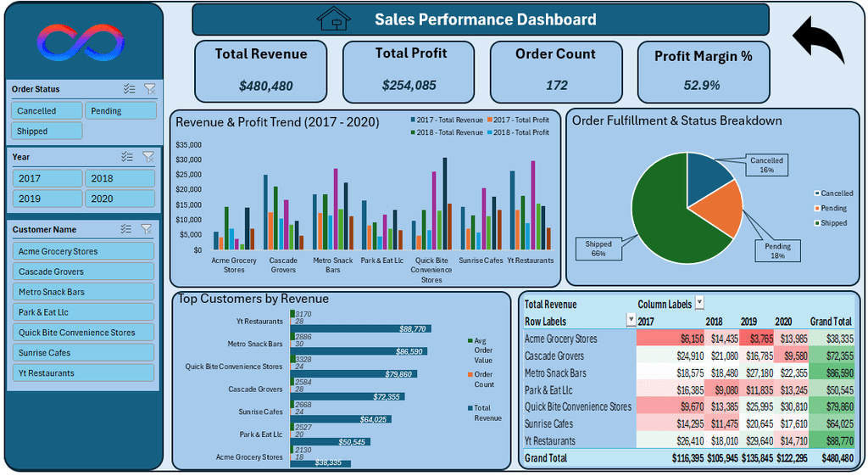The width and height of the screenshot is (868, 476).
Task: Filter by customer Metro Snack Bars
Action: click(83, 292)
